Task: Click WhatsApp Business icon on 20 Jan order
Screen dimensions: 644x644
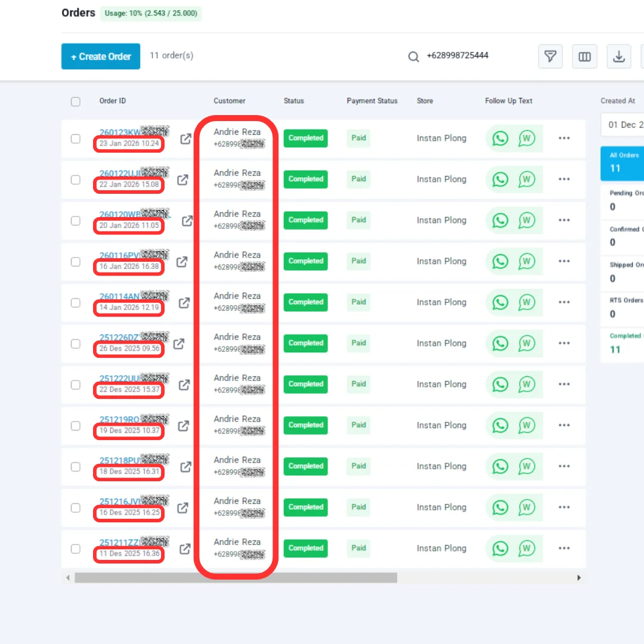Action: tap(527, 220)
